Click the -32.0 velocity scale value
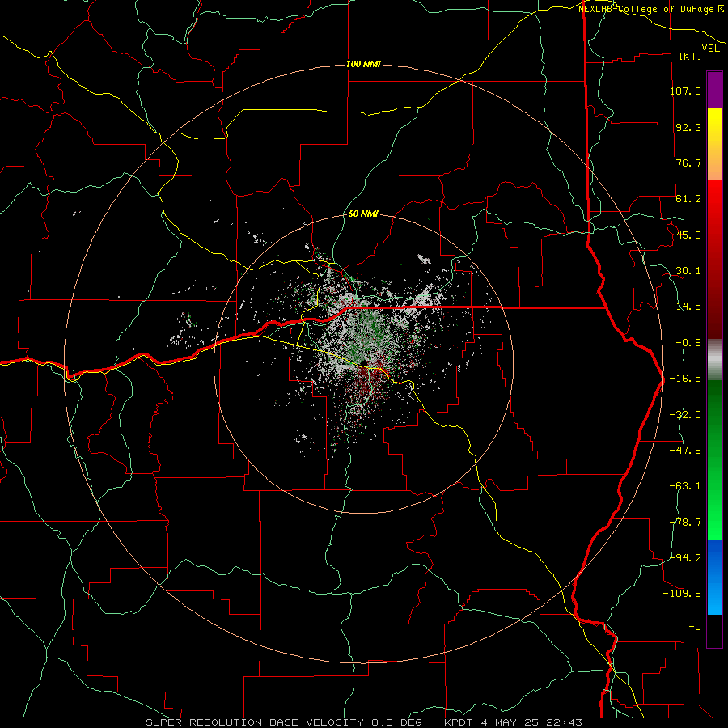 tap(685, 415)
